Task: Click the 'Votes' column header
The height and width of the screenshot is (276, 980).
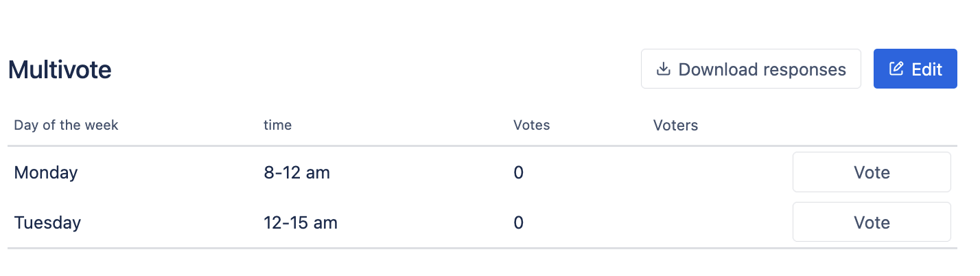Action: click(531, 126)
